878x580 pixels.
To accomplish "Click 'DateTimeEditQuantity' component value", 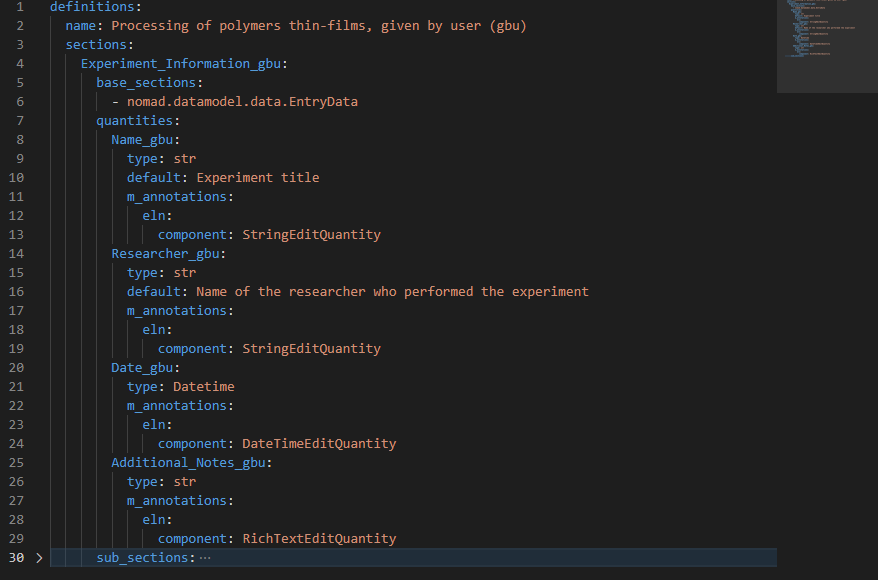I will pos(319,444).
